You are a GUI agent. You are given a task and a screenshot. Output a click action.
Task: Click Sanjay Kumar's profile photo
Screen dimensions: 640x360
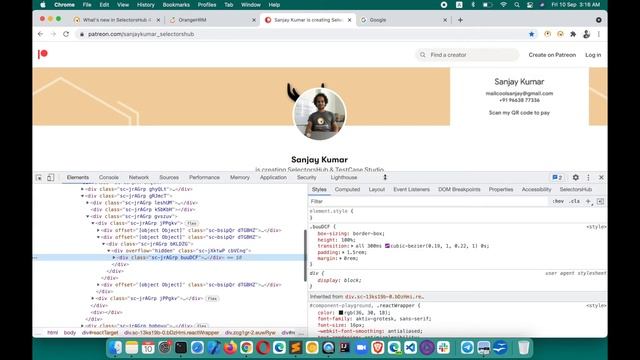(319, 113)
